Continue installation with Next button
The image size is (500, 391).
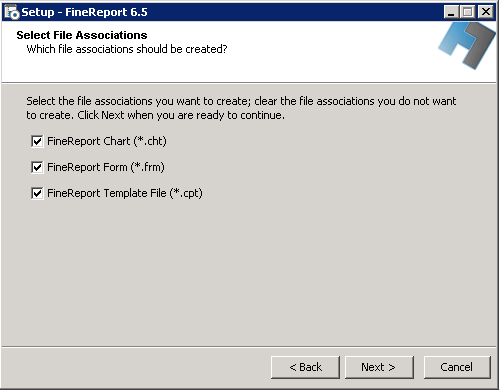379,367
